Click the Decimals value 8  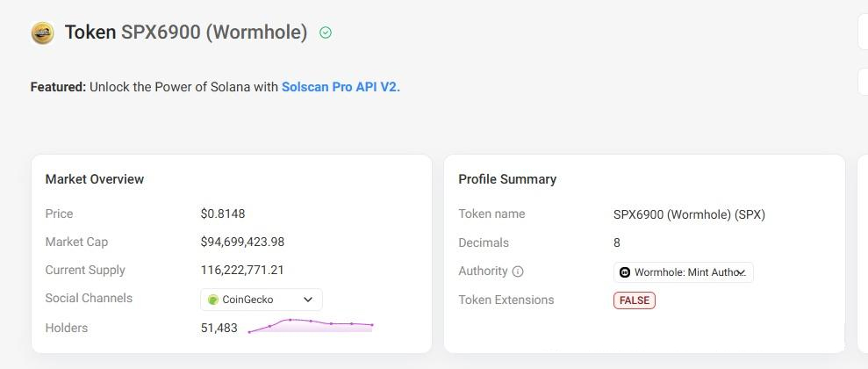617,242
